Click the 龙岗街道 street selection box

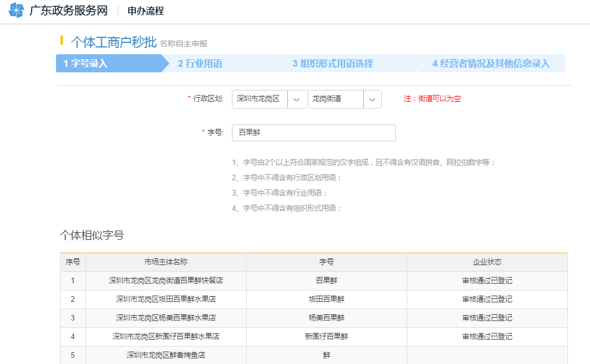point(335,99)
